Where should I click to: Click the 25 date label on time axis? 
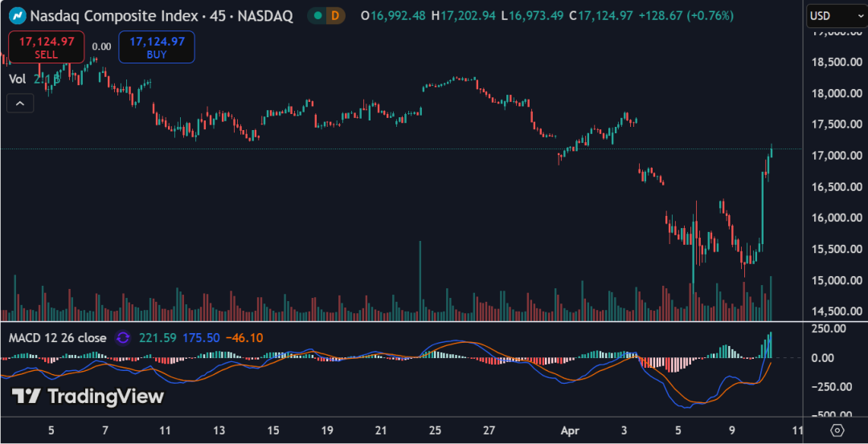436,430
